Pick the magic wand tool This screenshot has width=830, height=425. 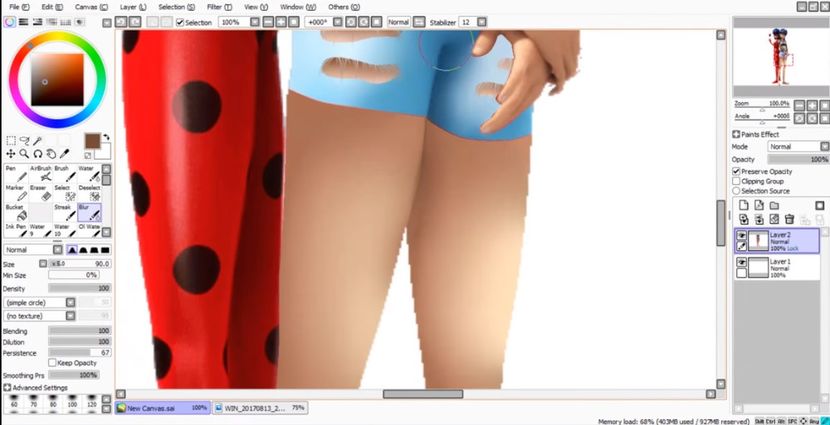click(38, 141)
